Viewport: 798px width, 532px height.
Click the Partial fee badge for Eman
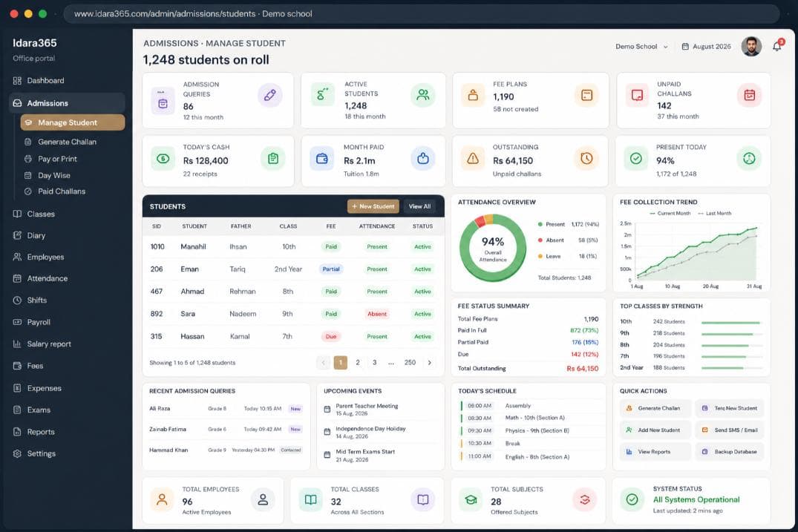click(x=331, y=269)
